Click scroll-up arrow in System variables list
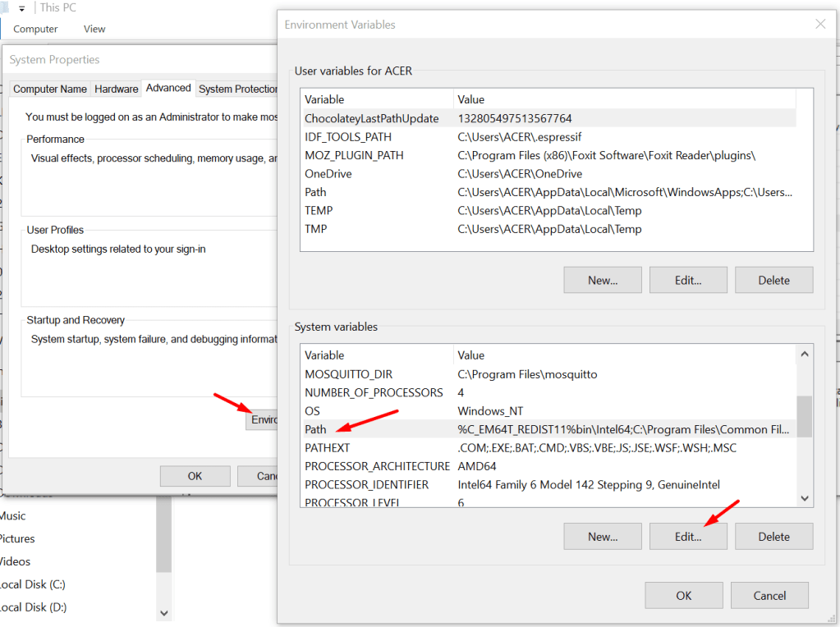 pyautogui.click(x=805, y=355)
